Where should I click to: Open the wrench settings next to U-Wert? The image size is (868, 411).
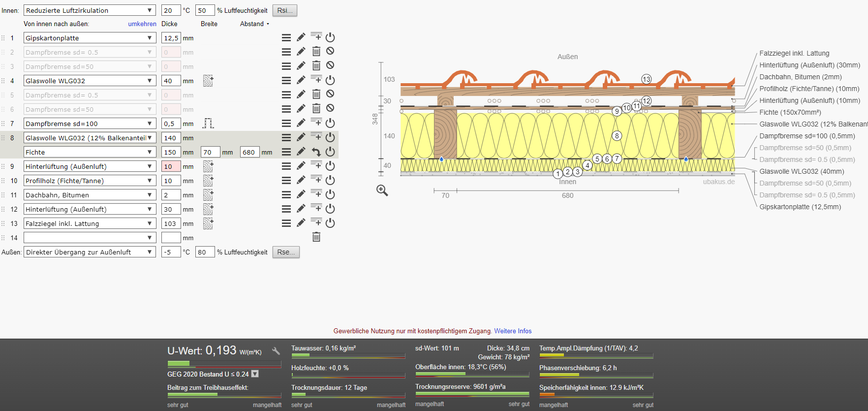click(276, 351)
